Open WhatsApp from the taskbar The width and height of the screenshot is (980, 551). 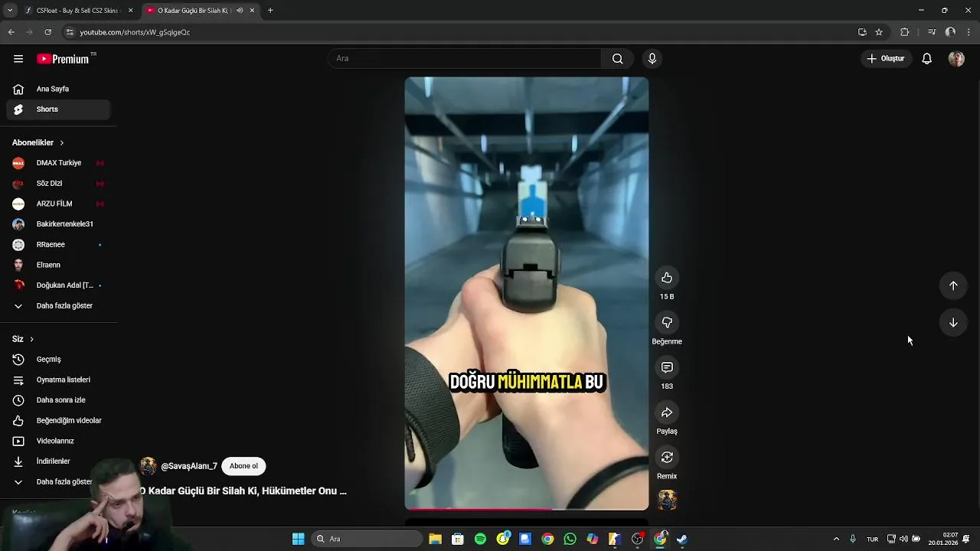[x=570, y=539]
